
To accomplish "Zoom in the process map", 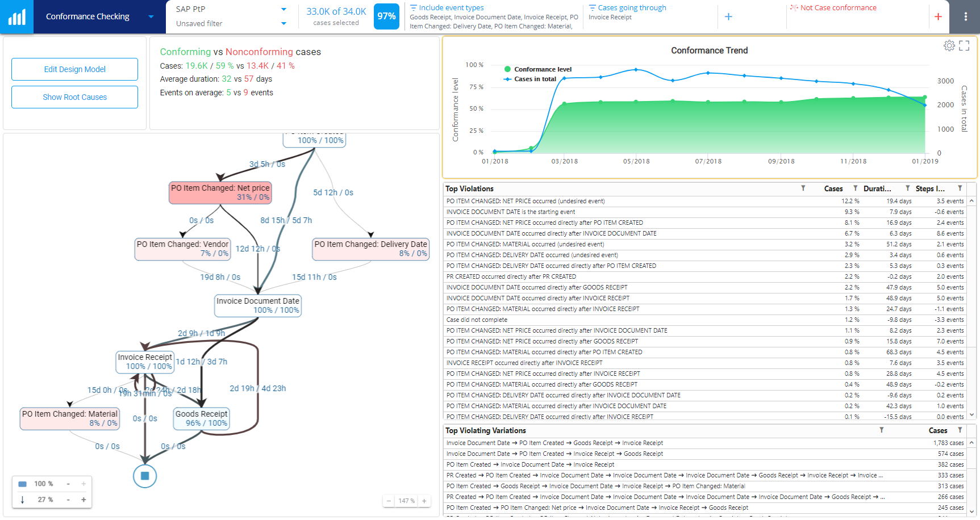I will point(424,501).
